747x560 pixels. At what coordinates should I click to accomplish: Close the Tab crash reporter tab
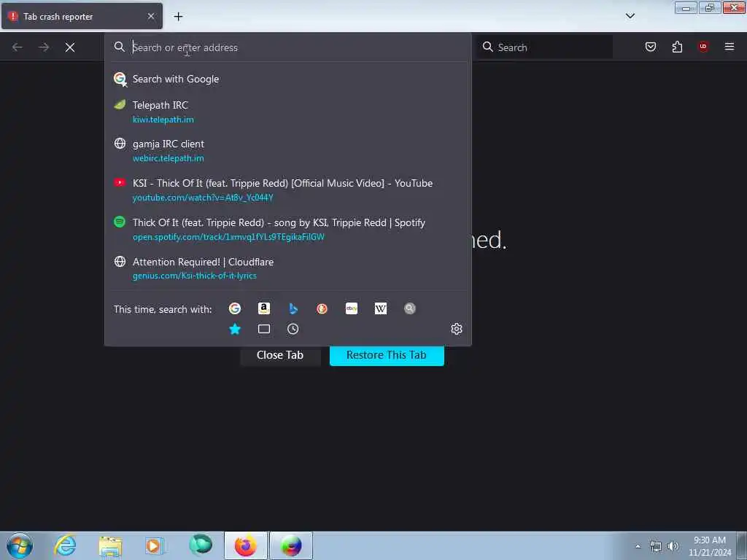tap(151, 16)
